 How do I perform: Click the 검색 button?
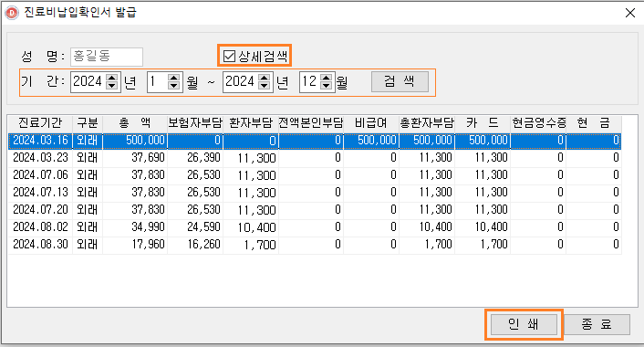400,82
